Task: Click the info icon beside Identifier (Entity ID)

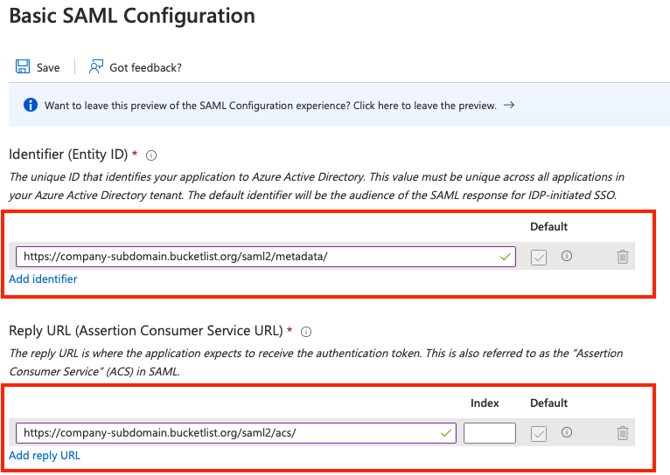Action: [x=152, y=156]
